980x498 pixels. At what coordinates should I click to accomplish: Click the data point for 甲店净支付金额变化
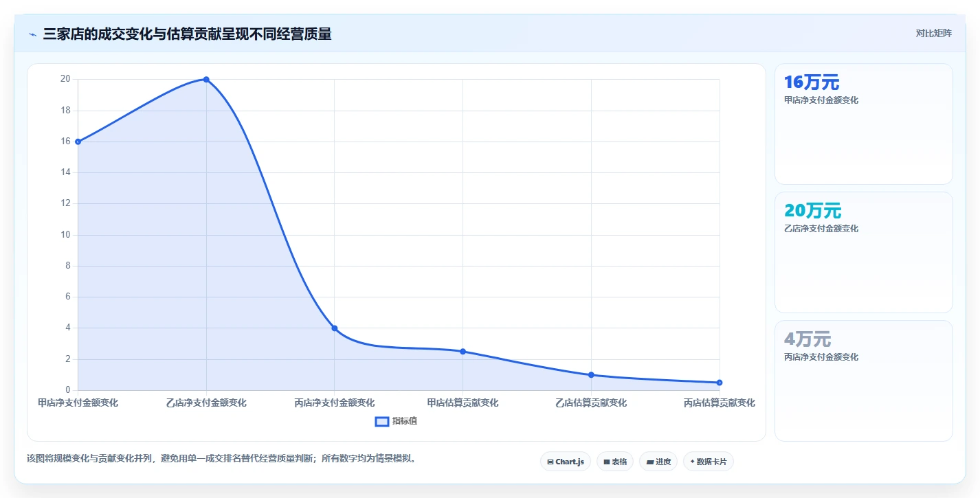click(78, 142)
